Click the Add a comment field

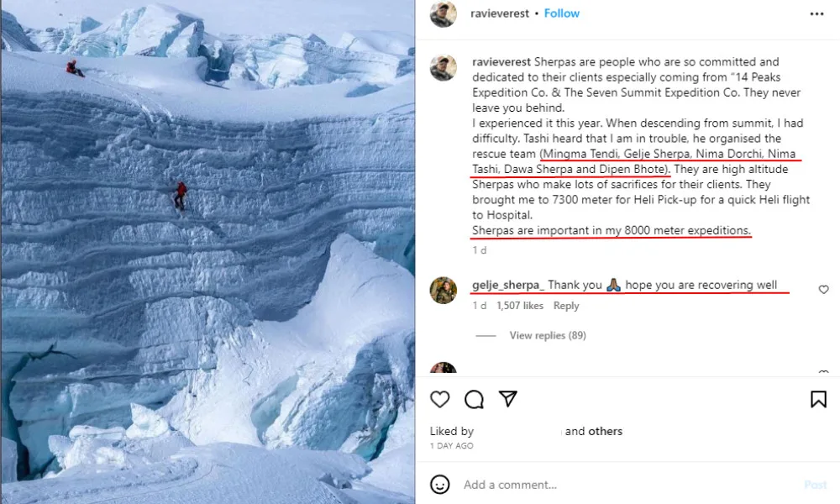(x=622, y=485)
